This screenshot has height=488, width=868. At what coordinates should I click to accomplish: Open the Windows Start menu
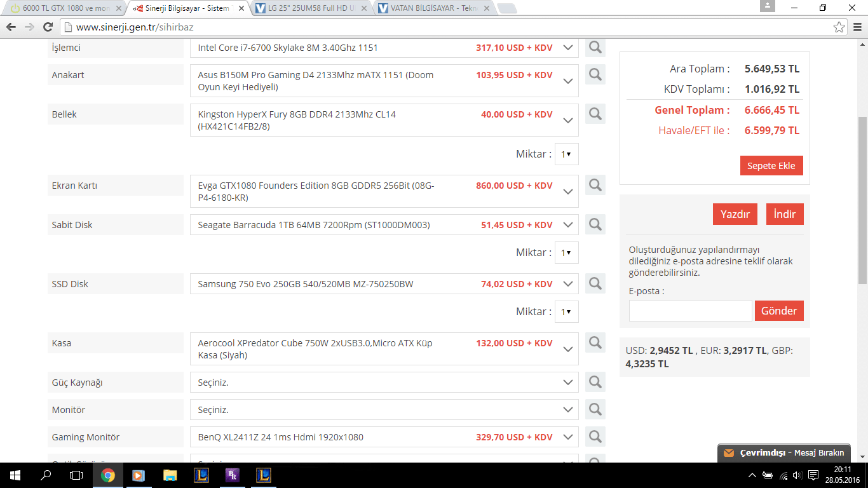[x=15, y=475]
